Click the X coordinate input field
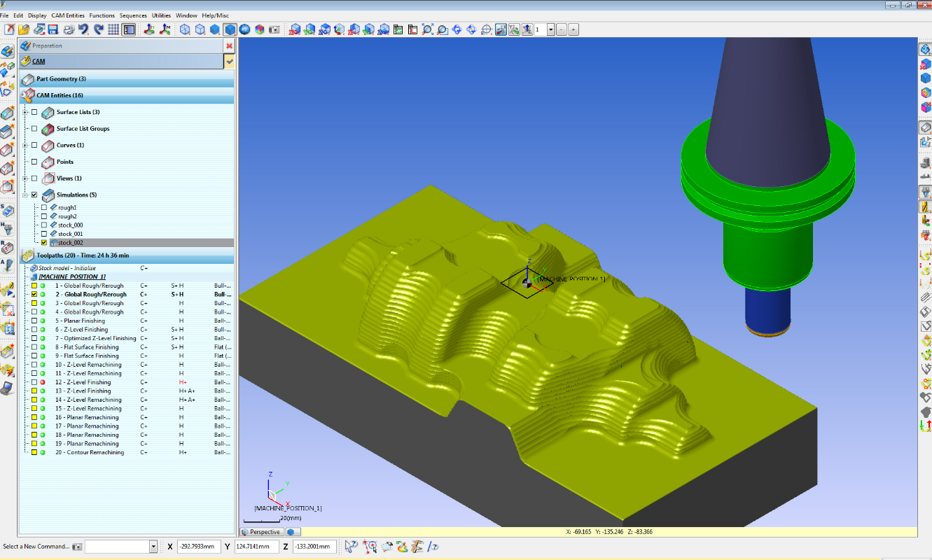 (197, 547)
